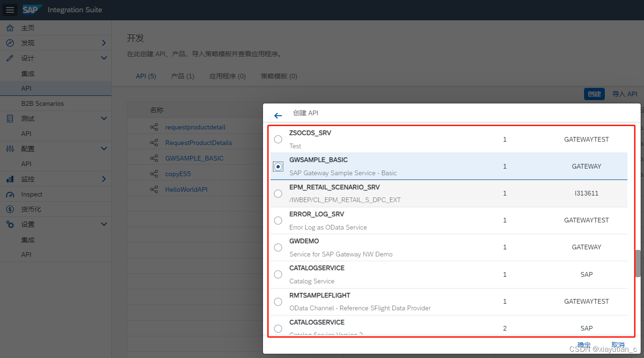Open the HelloWorldAPI link
The width and height of the screenshot is (644, 358).
[186, 189]
